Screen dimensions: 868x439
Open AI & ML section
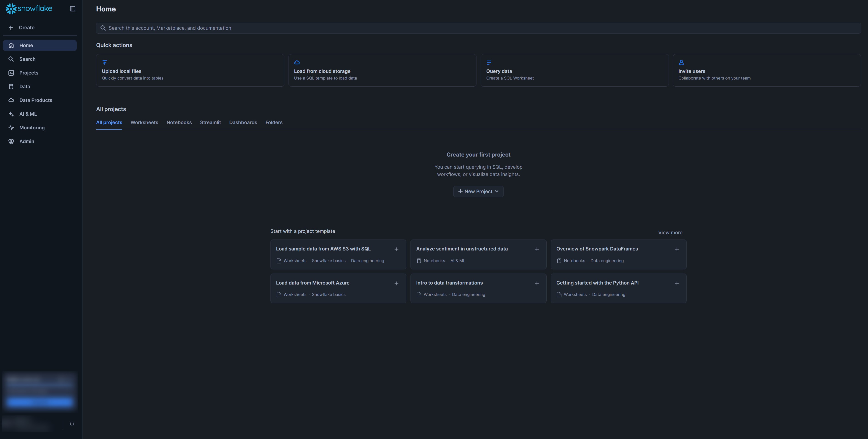click(40, 114)
